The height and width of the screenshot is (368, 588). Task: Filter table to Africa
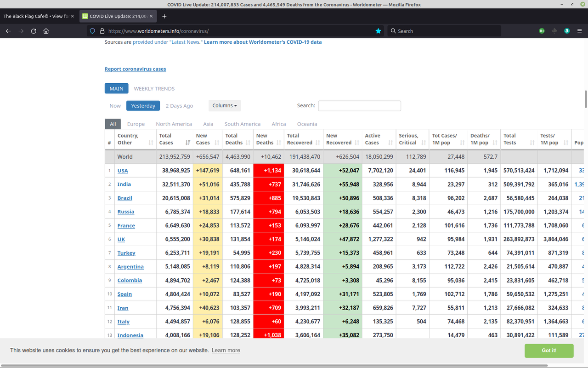coord(279,124)
